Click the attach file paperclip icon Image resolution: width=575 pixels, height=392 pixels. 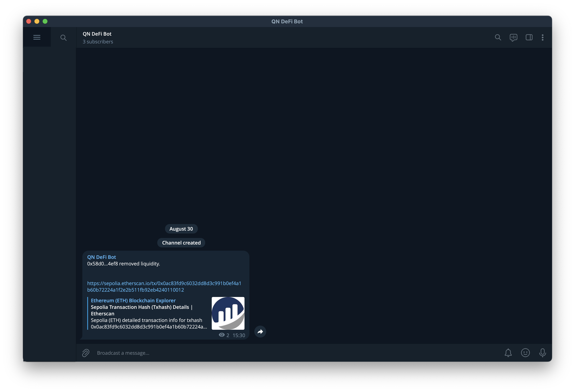[x=86, y=353]
